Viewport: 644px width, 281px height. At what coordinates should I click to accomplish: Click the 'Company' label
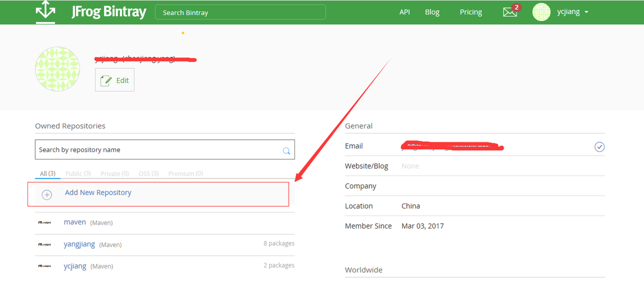360,186
